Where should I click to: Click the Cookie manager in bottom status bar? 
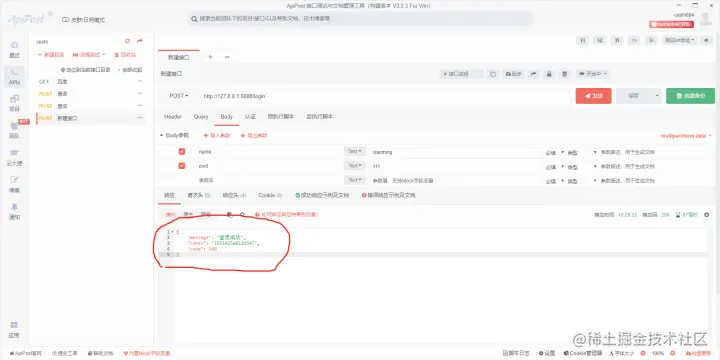coord(583,353)
